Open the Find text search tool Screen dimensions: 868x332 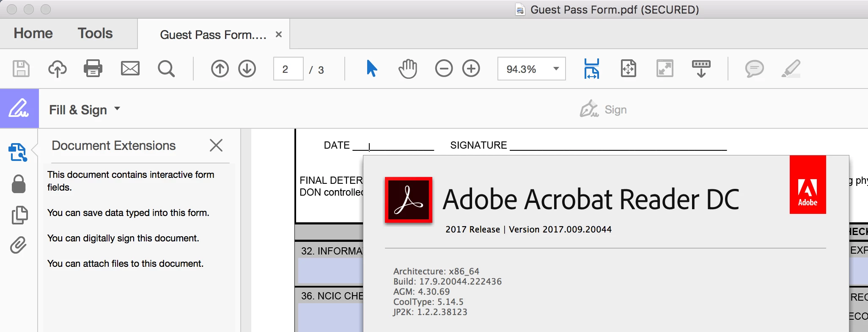pyautogui.click(x=166, y=69)
